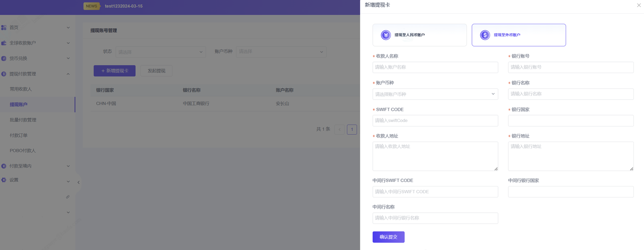
Task: Click the 设置 gear icon in sidebar
Action: point(4,180)
